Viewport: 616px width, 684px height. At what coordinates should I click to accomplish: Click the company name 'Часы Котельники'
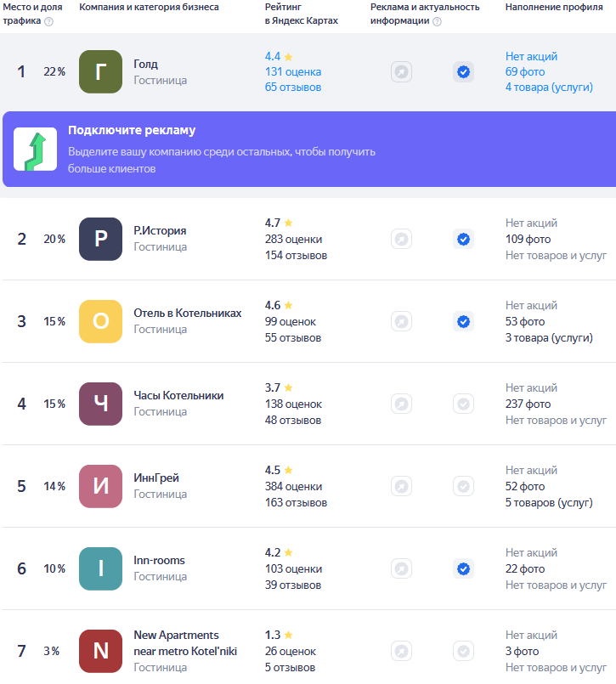[x=178, y=396]
